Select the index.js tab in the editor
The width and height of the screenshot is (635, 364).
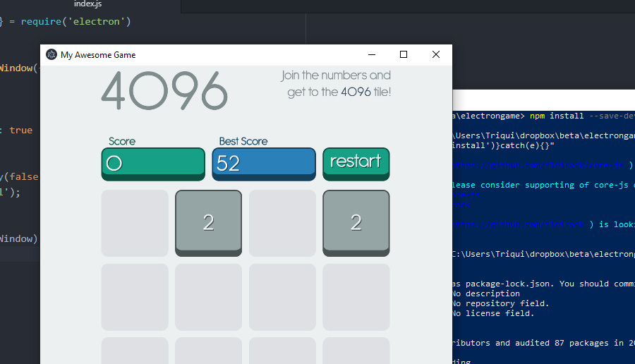[88, 4]
